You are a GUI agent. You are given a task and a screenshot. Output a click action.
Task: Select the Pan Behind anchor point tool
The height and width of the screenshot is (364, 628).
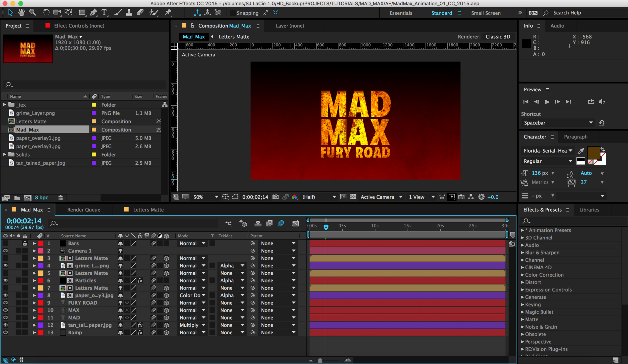point(68,12)
